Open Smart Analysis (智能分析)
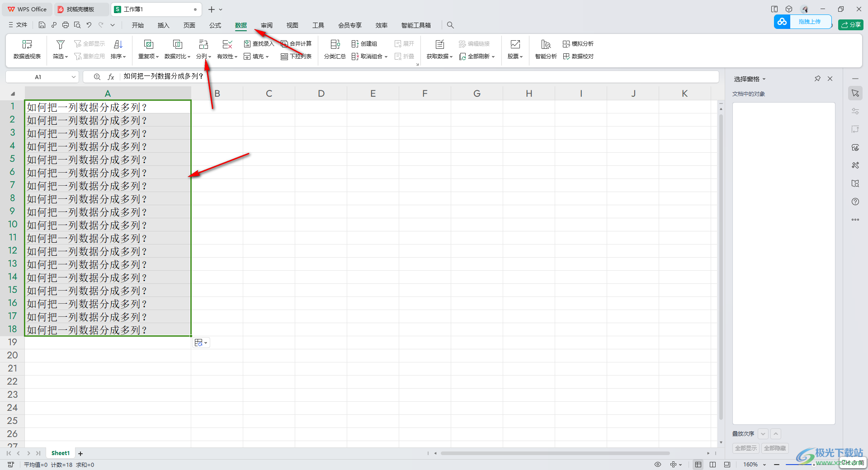The width and height of the screenshot is (868, 470). tap(546, 49)
